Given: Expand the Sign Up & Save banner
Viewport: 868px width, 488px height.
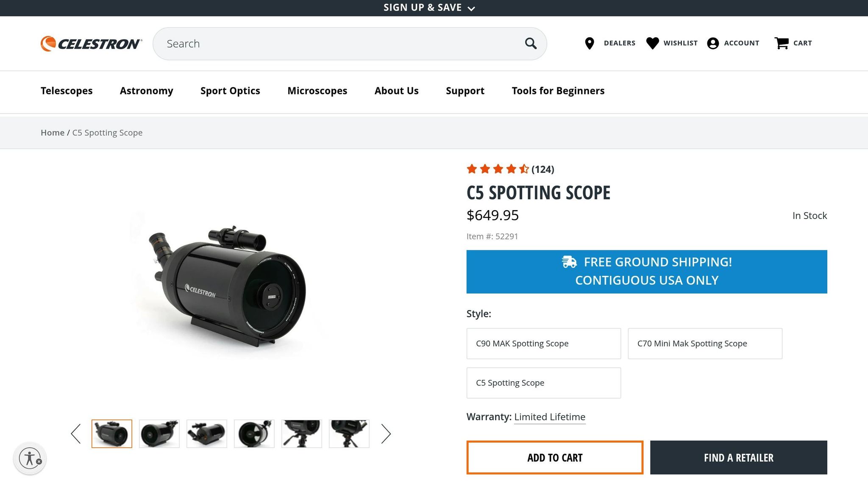Looking at the screenshot, I should 428,7.
